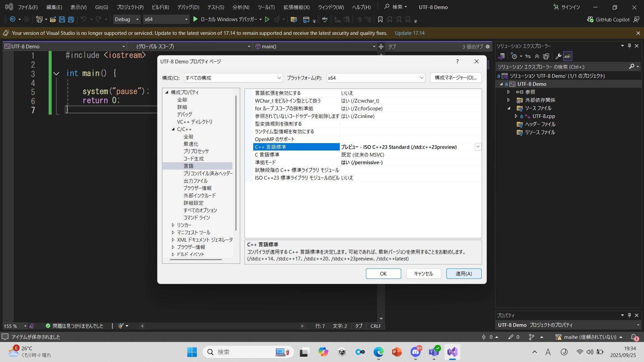Click the Sync with Active Document icon
Viewport: 644px width, 362px height.
click(528, 56)
